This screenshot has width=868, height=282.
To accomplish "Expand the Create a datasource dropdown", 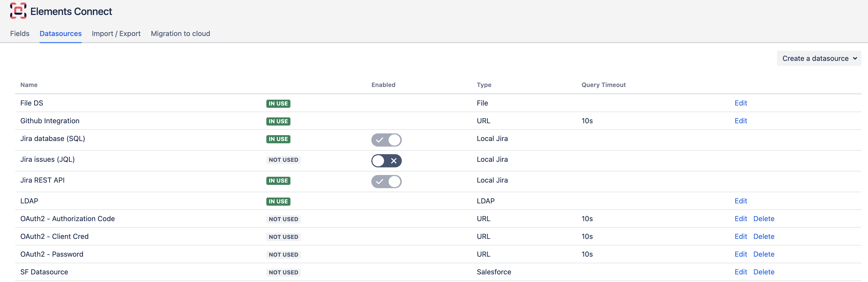I will pos(819,59).
